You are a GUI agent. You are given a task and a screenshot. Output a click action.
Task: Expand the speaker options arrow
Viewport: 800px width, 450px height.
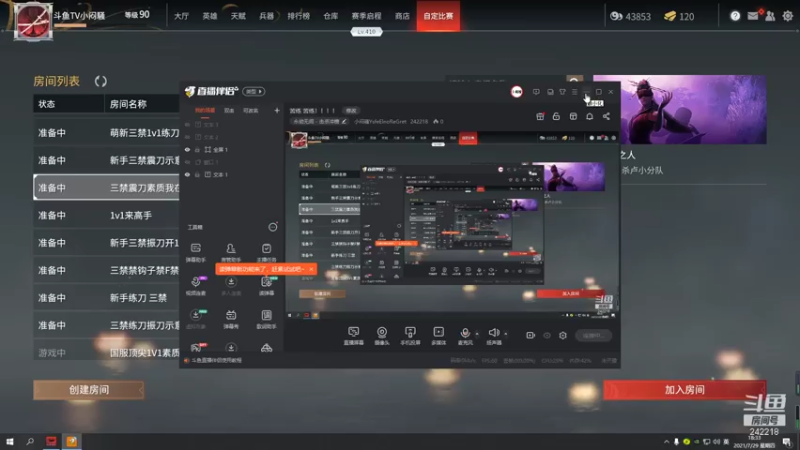(x=506, y=334)
